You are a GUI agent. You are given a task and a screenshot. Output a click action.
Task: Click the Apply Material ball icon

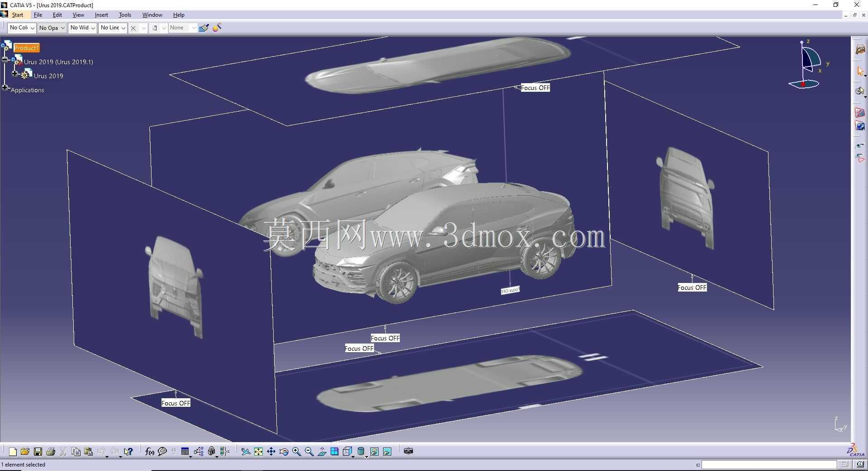coord(217,28)
